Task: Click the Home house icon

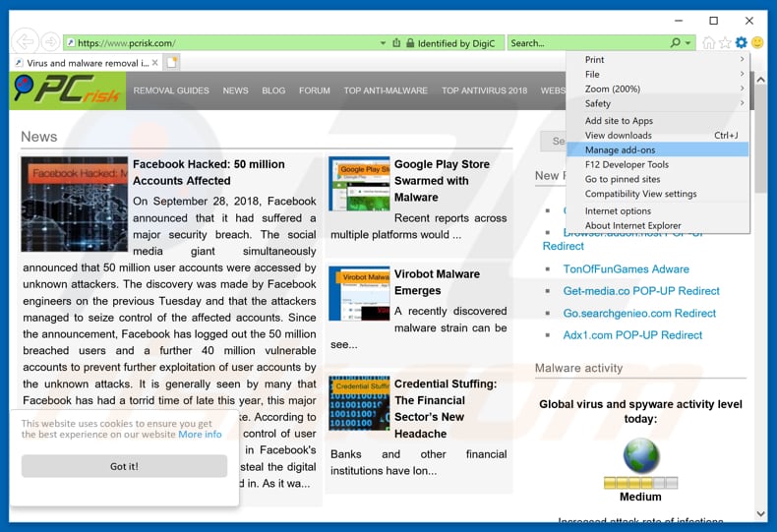Action: pyautogui.click(x=708, y=42)
